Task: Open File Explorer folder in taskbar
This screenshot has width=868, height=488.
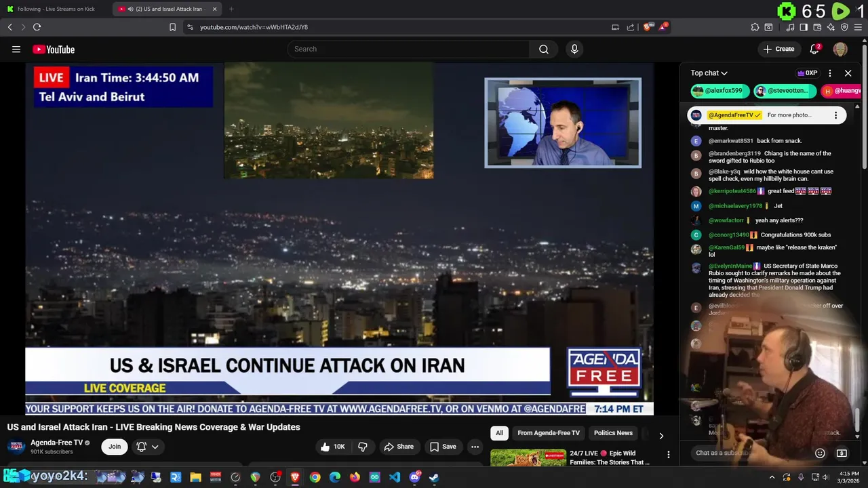Action: [196, 477]
